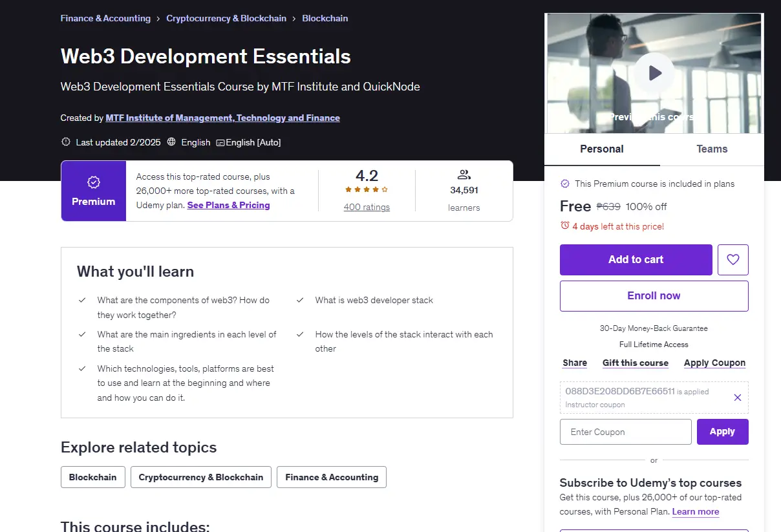Remove applied coupon with X icon
This screenshot has width=781, height=532.
click(738, 398)
